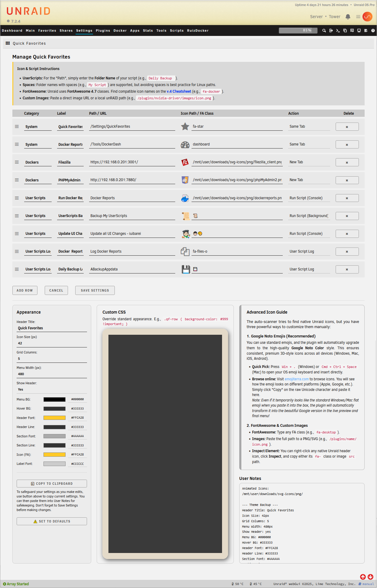Click the monitor info icon in navbar
Image resolution: width=377 pixels, height=588 pixels.
pyautogui.click(x=359, y=30)
